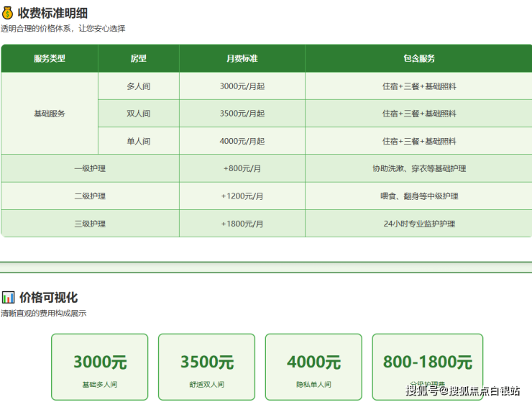Open the 3000元 基础多人间 price card
Viewport: 532px width, 402px height.
[x=100, y=367]
